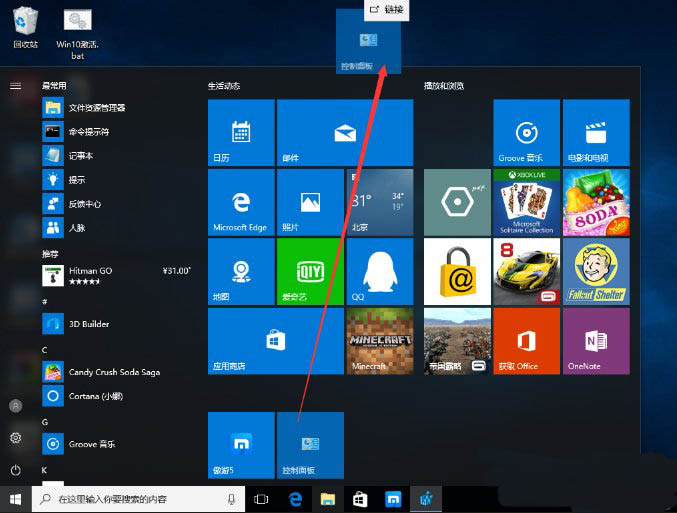This screenshot has width=677, height=513.
Task: Expand the hamburger menu in Start
Action: 15,86
